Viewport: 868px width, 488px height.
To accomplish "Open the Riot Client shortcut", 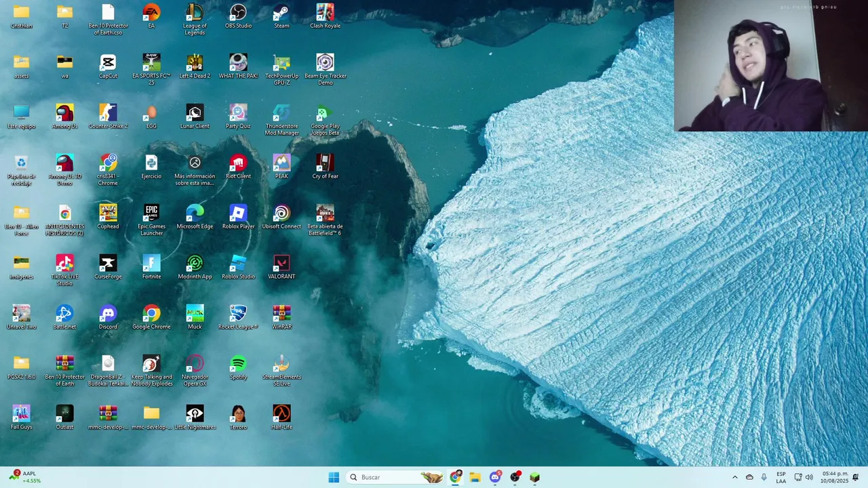I will click(238, 167).
